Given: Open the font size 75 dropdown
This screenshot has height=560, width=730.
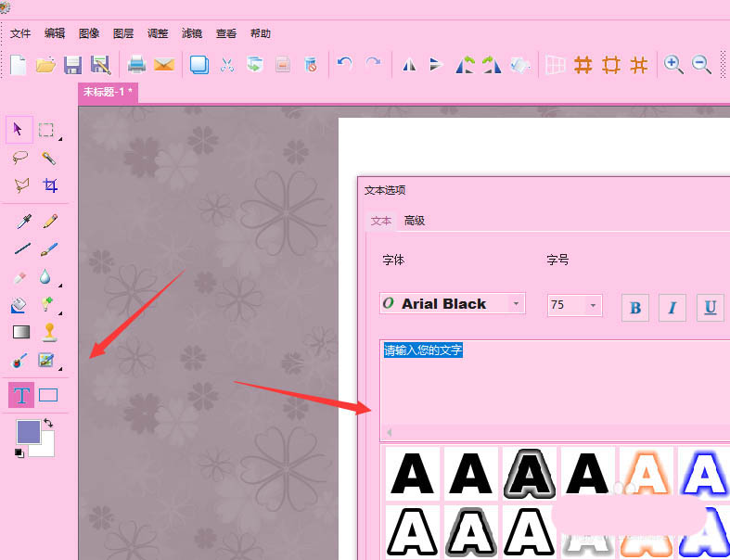Looking at the screenshot, I should pos(593,305).
